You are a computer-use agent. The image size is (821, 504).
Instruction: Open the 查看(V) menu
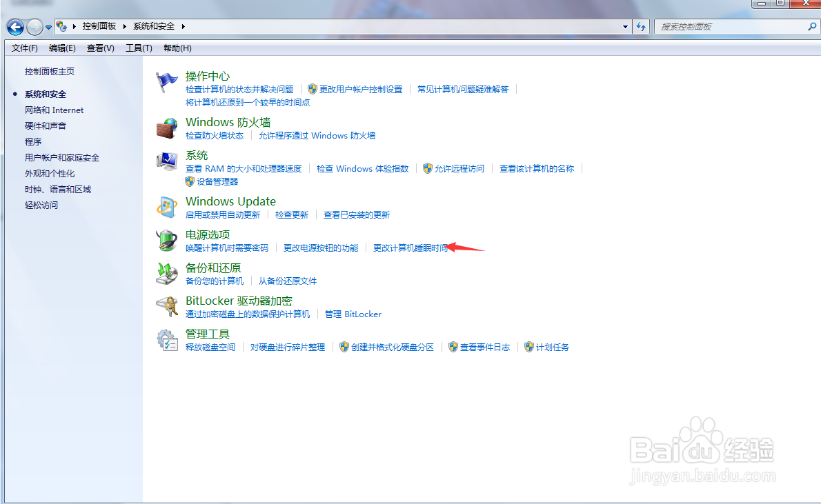[101, 48]
